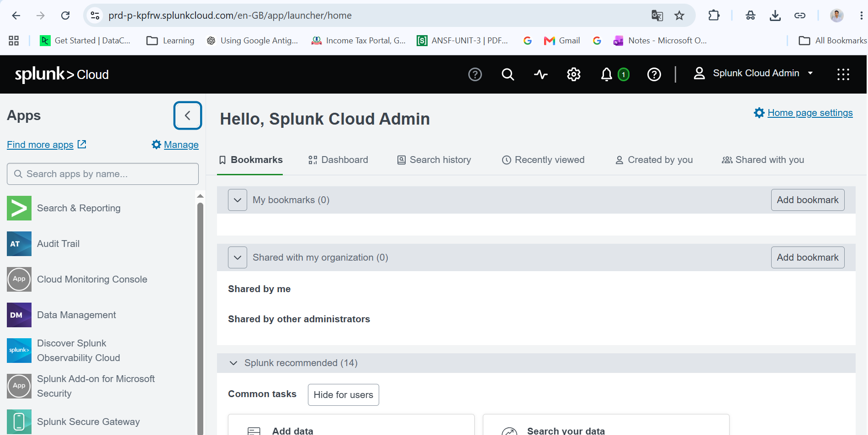Click the Search apps by name field
This screenshot has width=868, height=435.
pos(103,174)
